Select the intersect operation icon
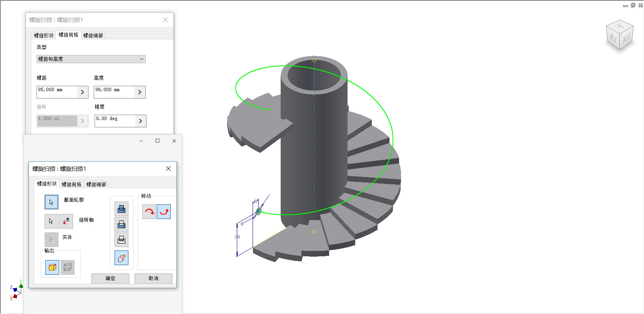The height and width of the screenshot is (314, 644). coord(121,240)
